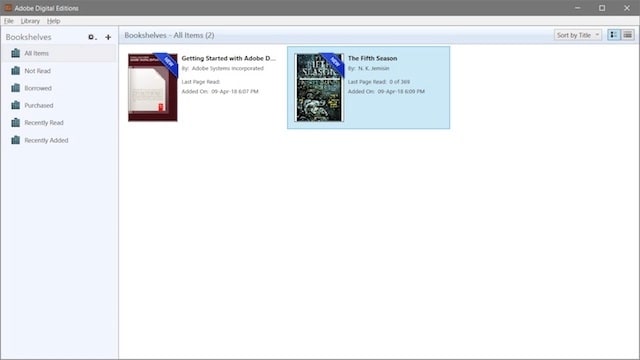Select the Recently Added shelf label
Viewport: 640px width, 360px height.
tap(46, 140)
